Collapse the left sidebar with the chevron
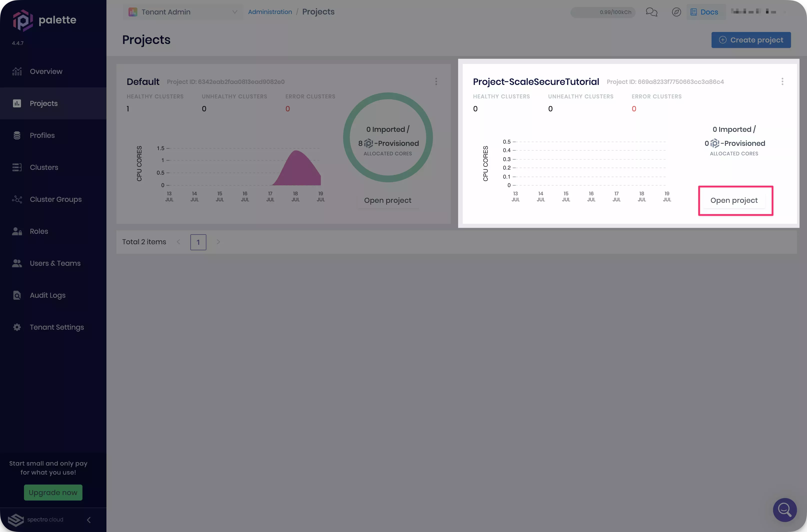This screenshot has height=532, width=807. pyautogui.click(x=89, y=520)
